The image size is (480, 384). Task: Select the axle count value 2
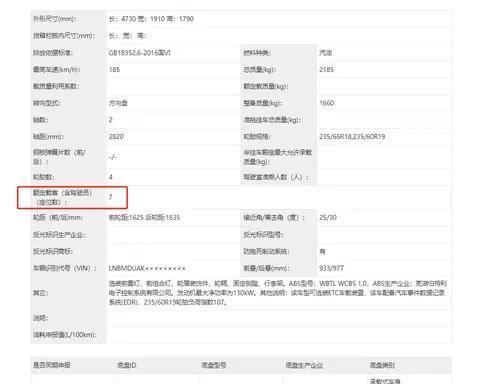pyautogui.click(x=111, y=120)
